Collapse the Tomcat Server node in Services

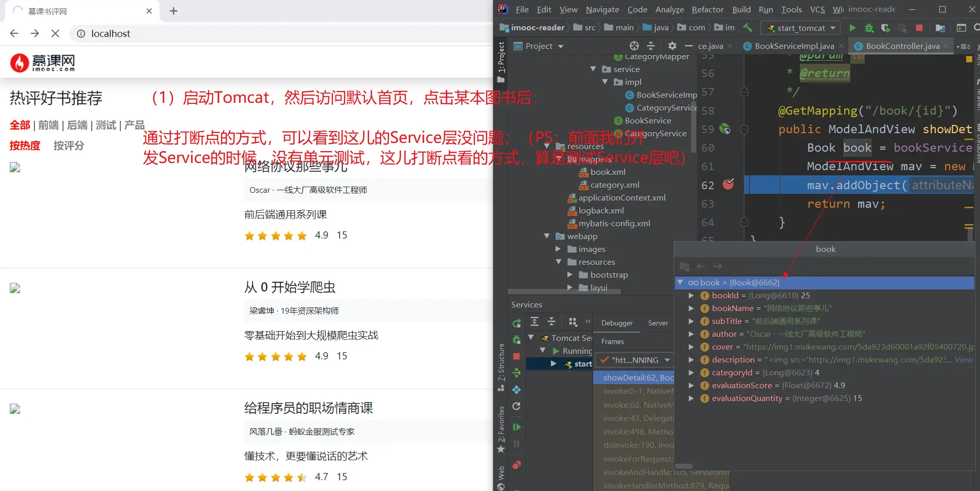click(531, 338)
